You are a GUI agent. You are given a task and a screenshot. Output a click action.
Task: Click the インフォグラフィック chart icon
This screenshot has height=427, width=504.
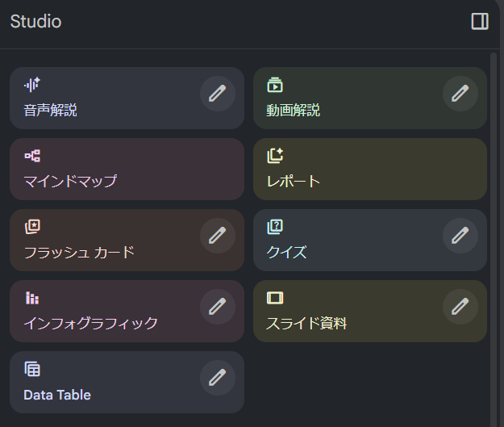tap(32, 298)
